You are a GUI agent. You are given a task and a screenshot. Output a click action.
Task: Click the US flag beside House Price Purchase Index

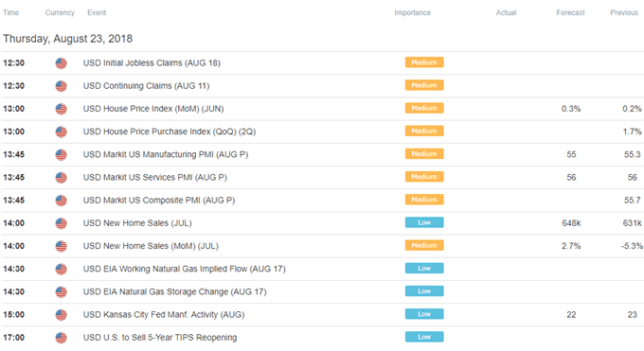tap(62, 132)
